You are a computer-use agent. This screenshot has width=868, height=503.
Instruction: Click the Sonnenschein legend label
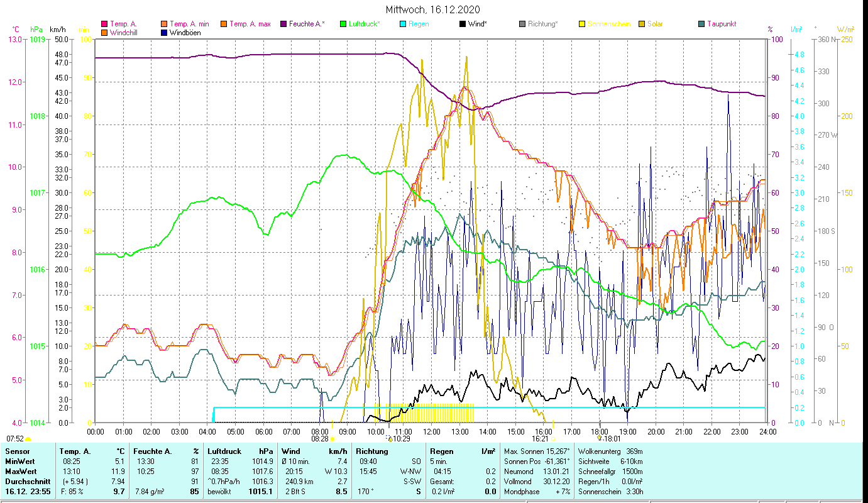point(609,25)
